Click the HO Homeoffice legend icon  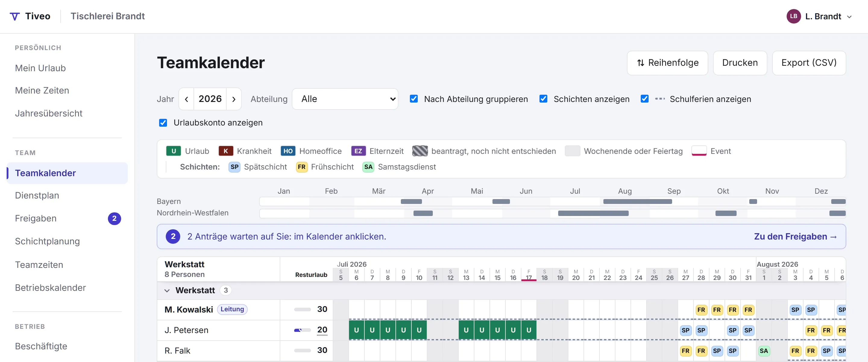pyautogui.click(x=288, y=151)
